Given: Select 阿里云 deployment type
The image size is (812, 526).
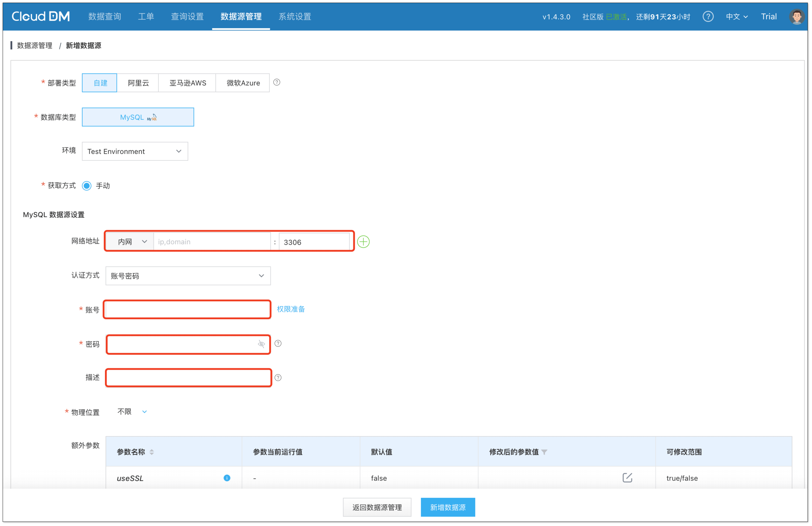Looking at the screenshot, I should (138, 83).
